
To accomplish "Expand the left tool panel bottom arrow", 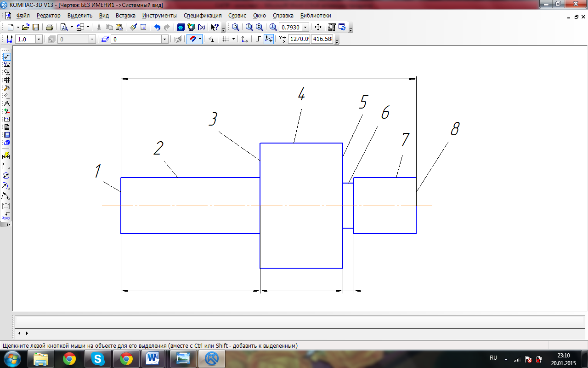I will pyautogui.click(x=8, y=224).
